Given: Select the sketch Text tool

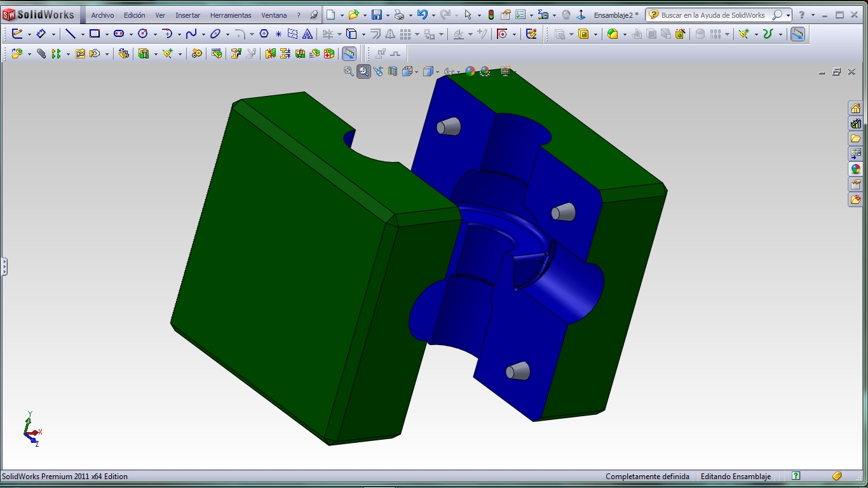Looking at the screenshot, I should coord(308,34).
